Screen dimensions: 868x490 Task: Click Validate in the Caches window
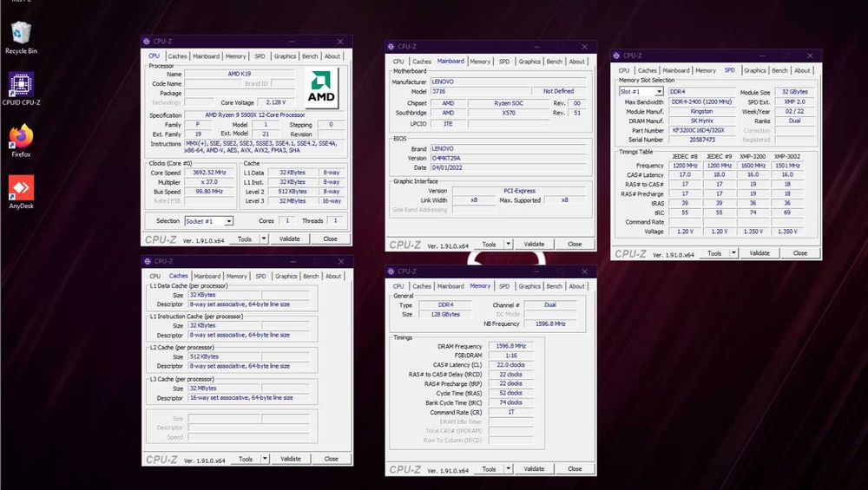[291, 459]
